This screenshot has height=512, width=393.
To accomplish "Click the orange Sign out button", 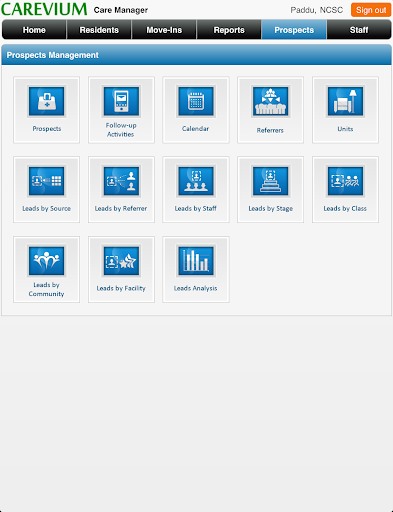I will 371,10.
